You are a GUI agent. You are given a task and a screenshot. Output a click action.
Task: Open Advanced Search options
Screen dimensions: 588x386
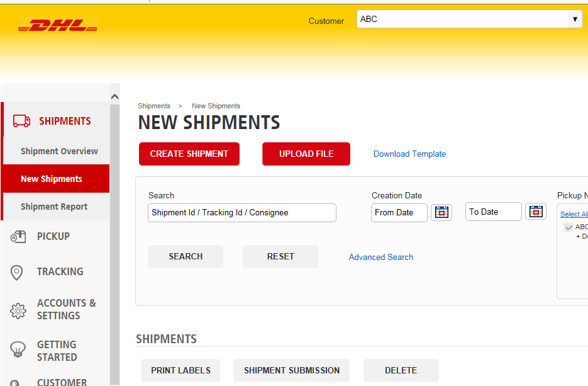380,257
